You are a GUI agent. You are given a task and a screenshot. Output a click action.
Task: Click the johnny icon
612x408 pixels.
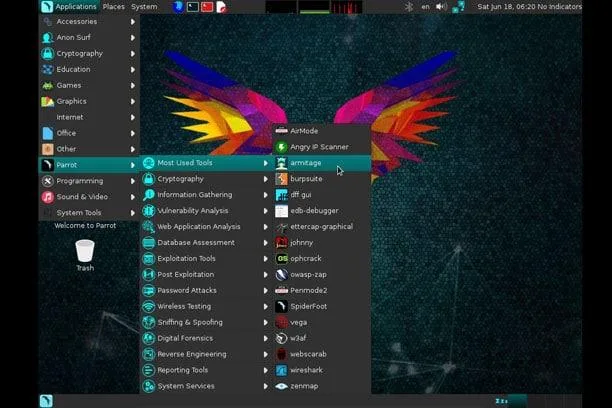(x=281, y=242)
